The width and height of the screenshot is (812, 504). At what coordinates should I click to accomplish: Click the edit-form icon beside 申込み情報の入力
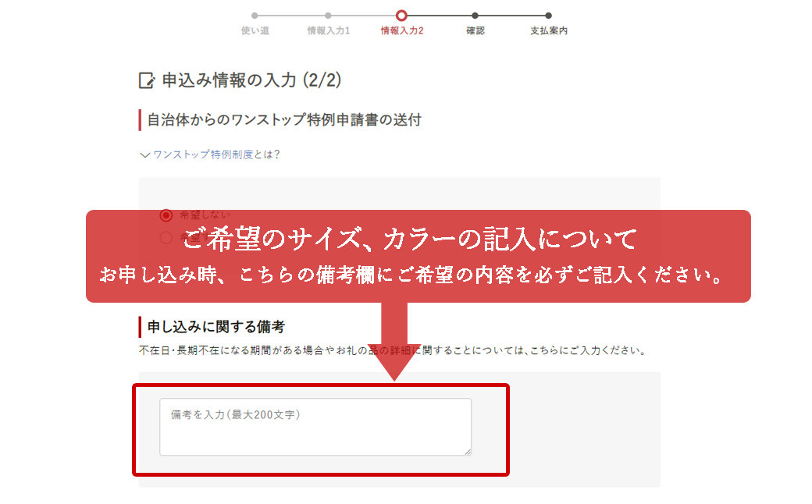(x=147, y=80)
